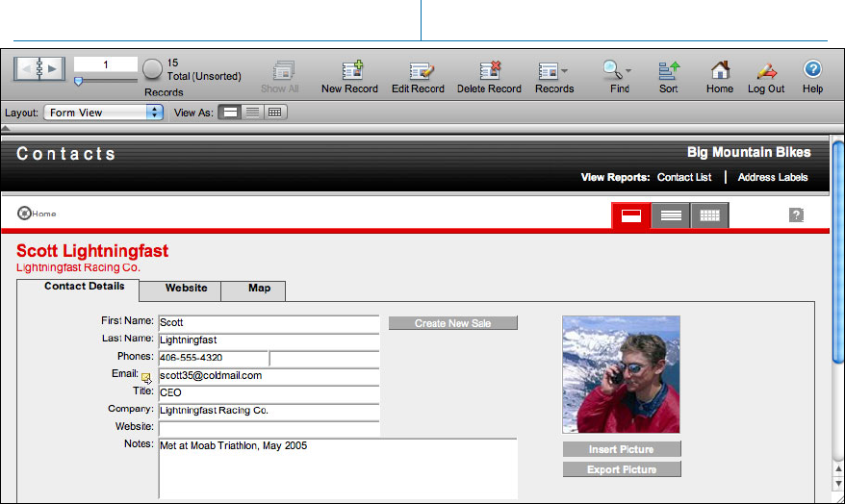
Task: Click the Title field
Action: [269, 393]
